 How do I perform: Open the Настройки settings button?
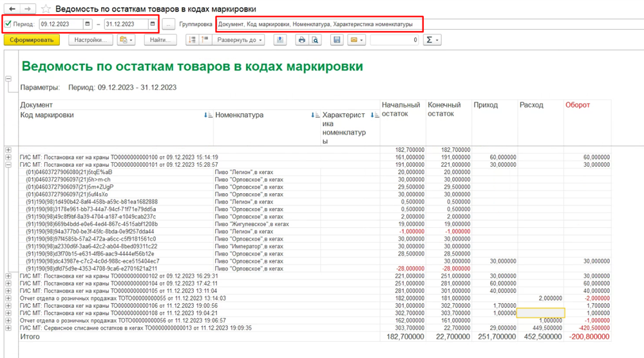(x=90, y=40)
